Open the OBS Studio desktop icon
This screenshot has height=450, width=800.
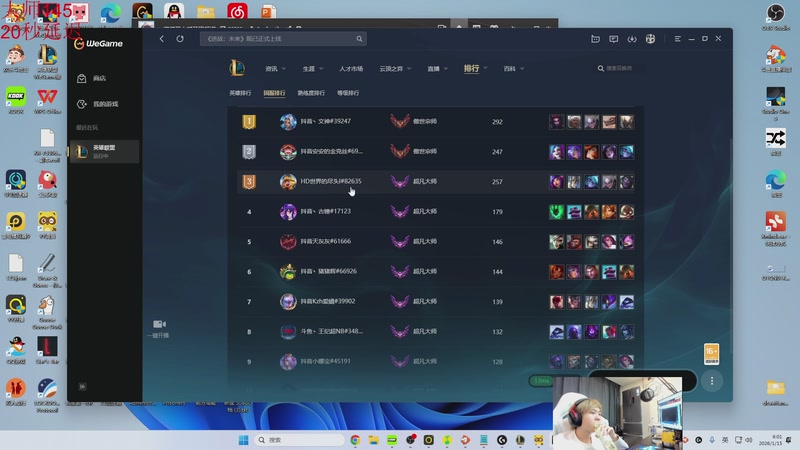[775, 16]
